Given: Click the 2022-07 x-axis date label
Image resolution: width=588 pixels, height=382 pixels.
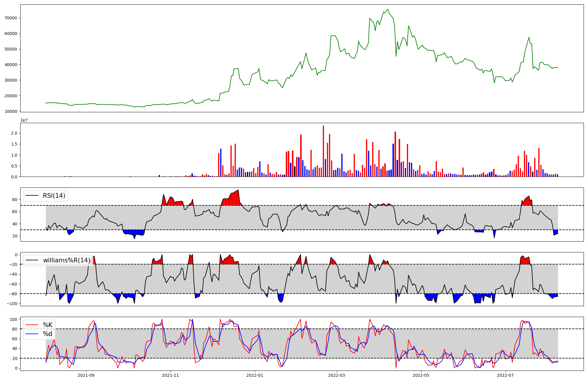Looking at the screenshot, I should pos(505,375).
